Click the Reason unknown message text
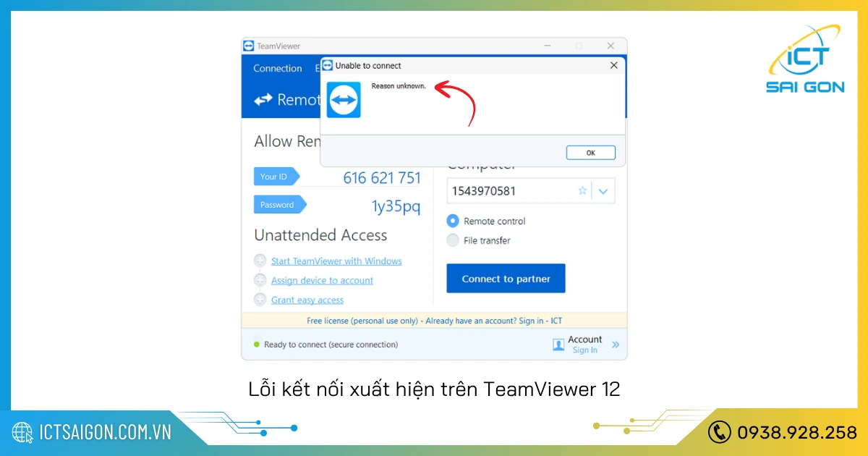868x456 pixels. pyautogui.click(x=399, y=86)
